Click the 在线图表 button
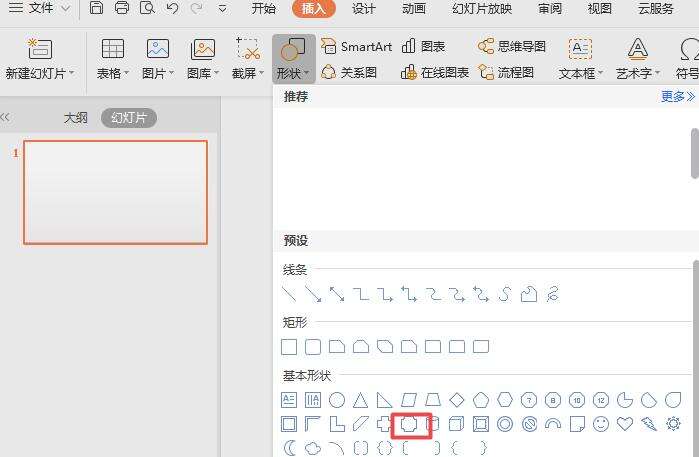Image resolution: width=699 pixels, height=457 pixels. (435, 72)
